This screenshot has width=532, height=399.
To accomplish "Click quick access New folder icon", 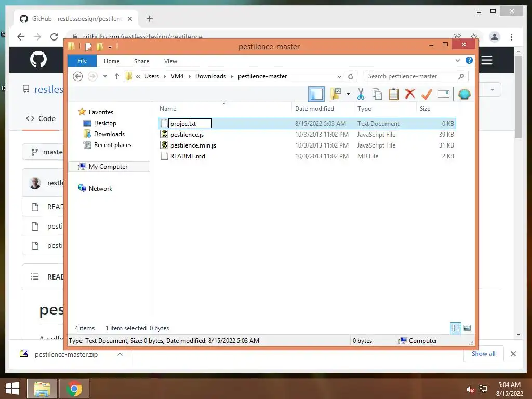I will click(x=100, y=46).
